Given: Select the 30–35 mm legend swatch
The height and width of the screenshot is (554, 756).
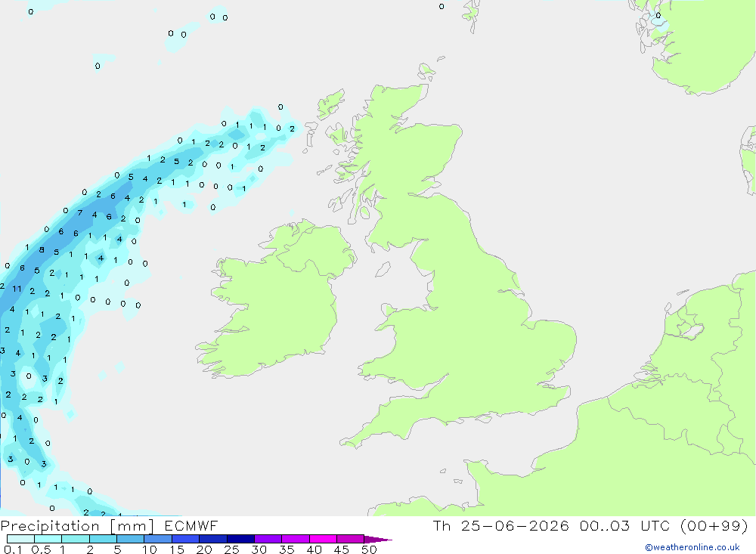Looking at the screenshot, I should (x=268, y=539).
